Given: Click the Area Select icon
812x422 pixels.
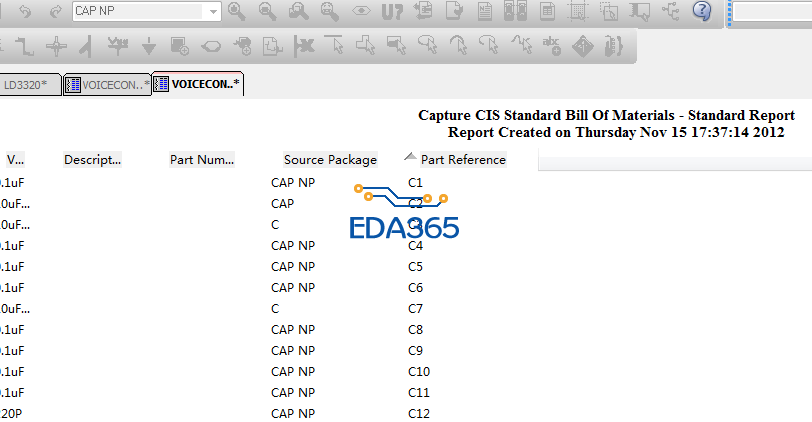Looking at the screenshot, I should pyautogui.click(x=609, y=11).
